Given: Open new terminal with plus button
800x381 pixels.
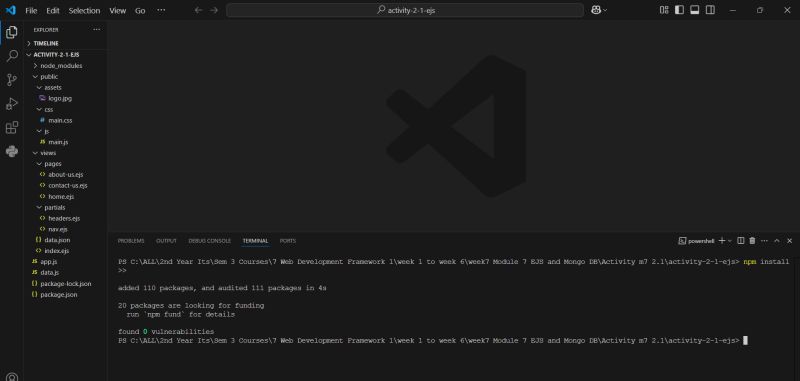Looking at the screenshot, I should [x=722, y=241].
